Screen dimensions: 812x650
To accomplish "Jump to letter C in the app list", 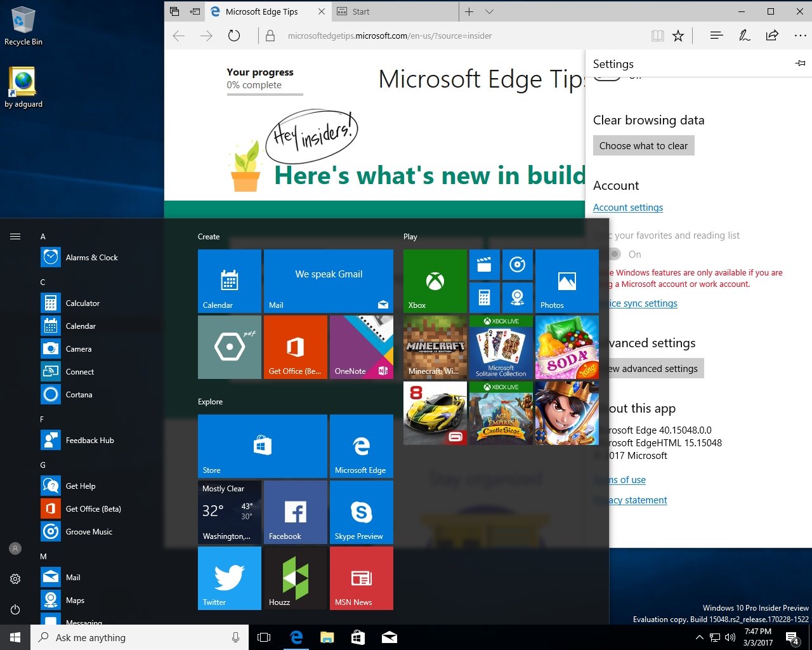I will click(x=43, y=282).
